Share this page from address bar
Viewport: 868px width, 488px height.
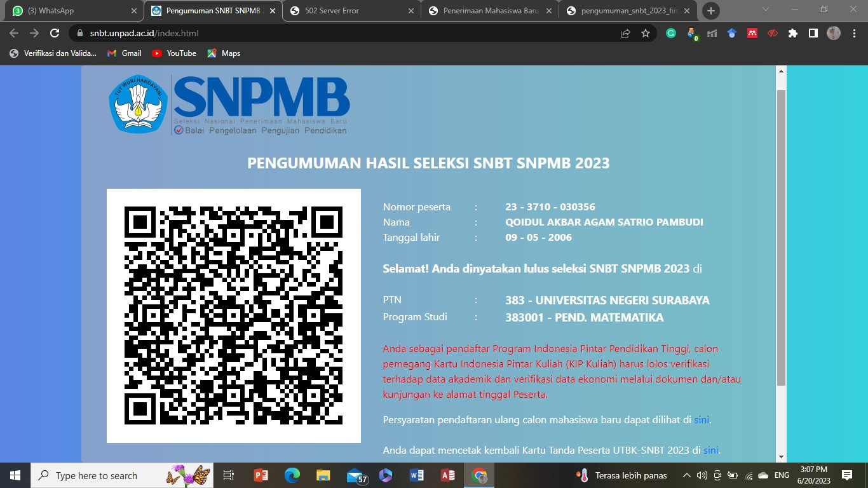coord(625,33)
